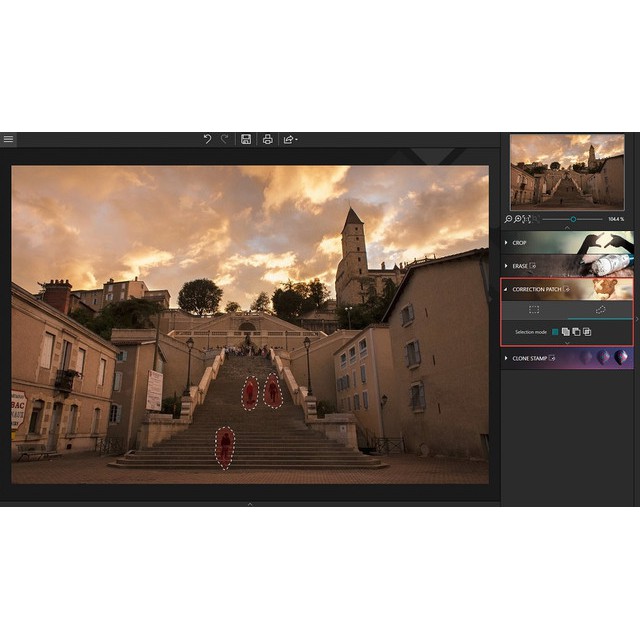Collapse the right panel with side arrow
This screenshot has height=640, width=640.
coord(637,319)
